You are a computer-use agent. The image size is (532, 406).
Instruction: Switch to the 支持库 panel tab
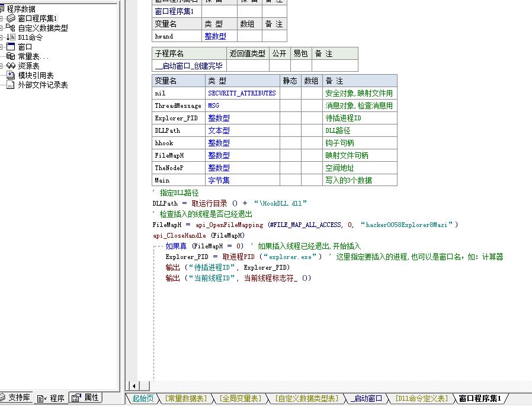(x=15, y=397)
